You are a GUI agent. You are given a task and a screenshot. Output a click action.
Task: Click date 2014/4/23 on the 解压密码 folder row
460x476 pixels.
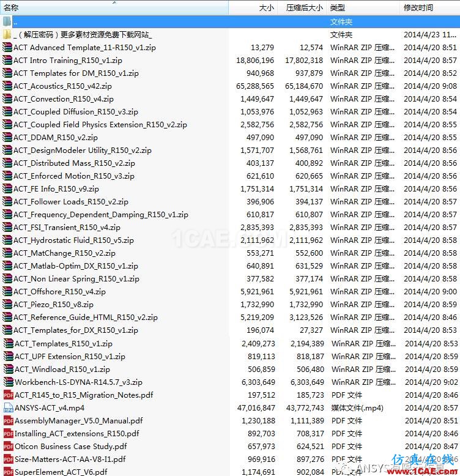(x=430, y=34)
